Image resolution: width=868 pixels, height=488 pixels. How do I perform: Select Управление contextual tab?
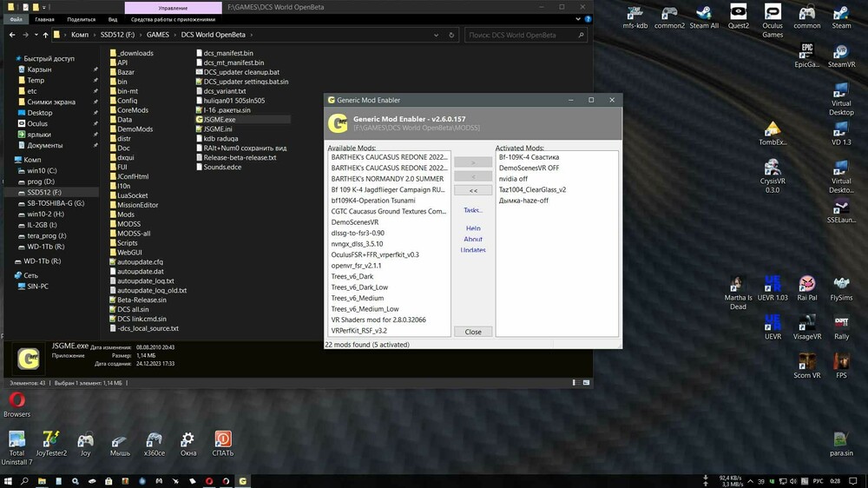pyautogui.click(x=173, y=8)
